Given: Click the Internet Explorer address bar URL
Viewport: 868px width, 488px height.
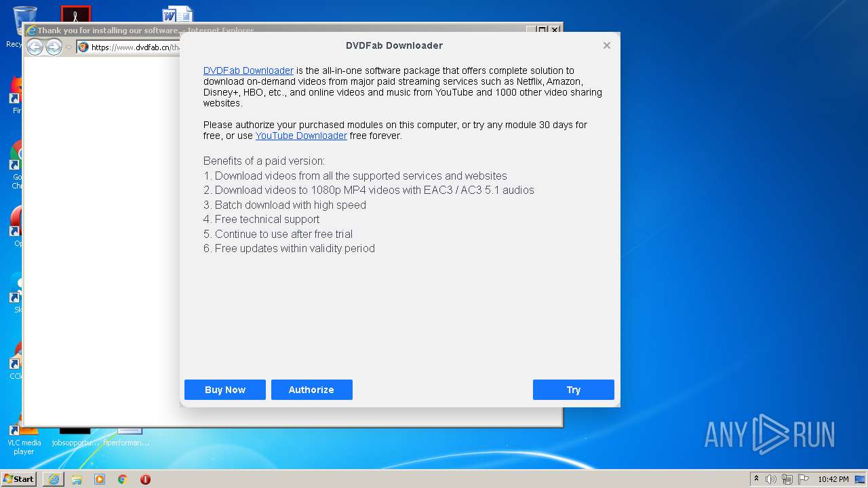Looking at the screenshot, I should coord(136,47).
